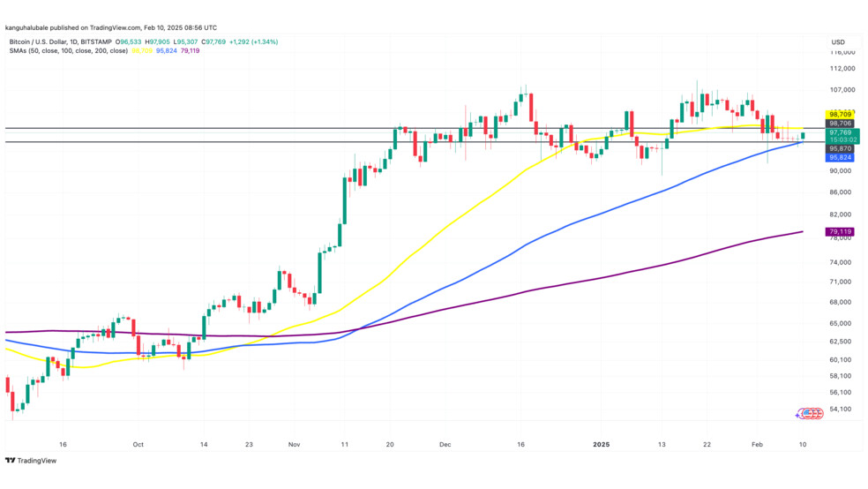This screenshot has height=489, width=868.
Task: Click the 11 date label on time axis
Action: coord(345,445)
